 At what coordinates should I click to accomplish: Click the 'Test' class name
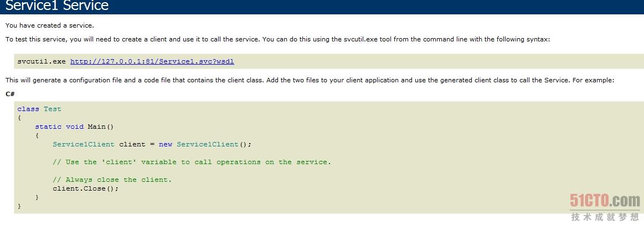tap(53, 109)
